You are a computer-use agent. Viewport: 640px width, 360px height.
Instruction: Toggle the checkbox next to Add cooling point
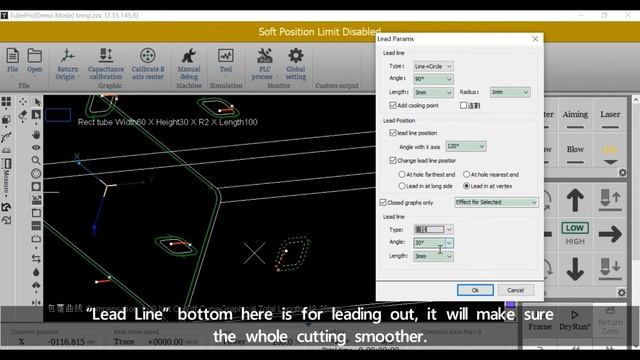pyautogui.click(x=463, y=105)
